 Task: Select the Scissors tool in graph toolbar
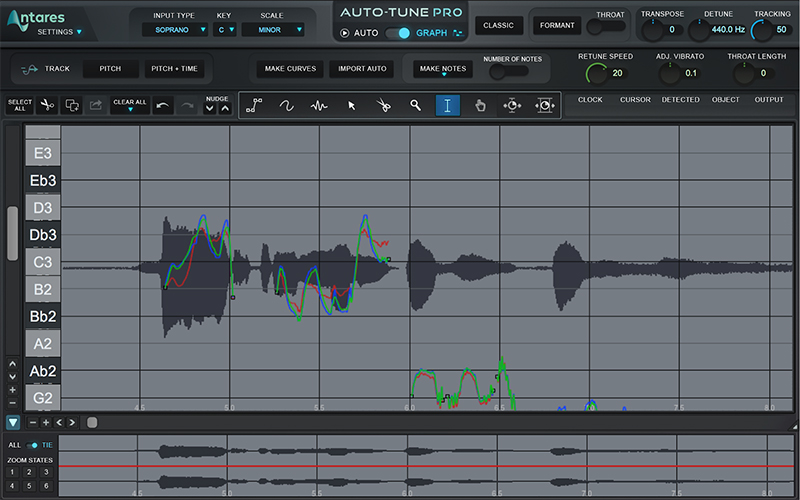tap(383, 106)
